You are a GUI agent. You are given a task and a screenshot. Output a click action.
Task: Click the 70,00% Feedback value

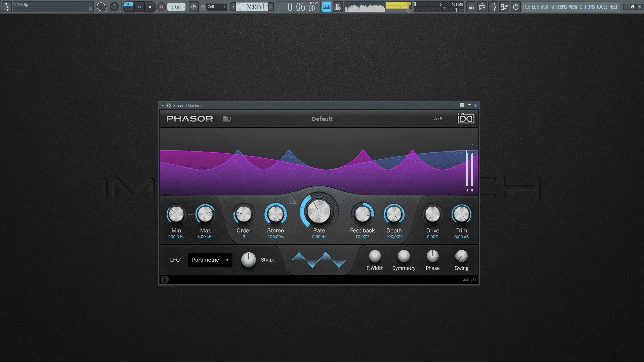(x=362, y=237)
